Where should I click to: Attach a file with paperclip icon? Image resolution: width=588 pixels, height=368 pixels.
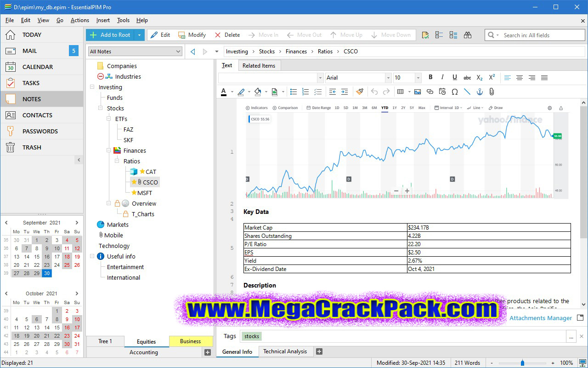(x=492, y=92)
